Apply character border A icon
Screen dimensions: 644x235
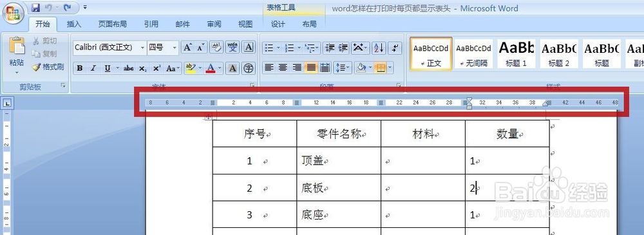(248, 48)
